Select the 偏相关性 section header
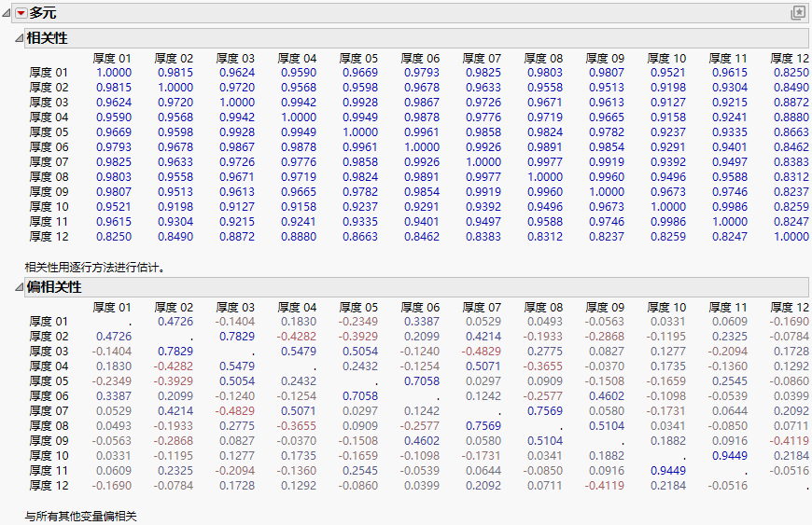812x525 pixels. coord(53,287)
